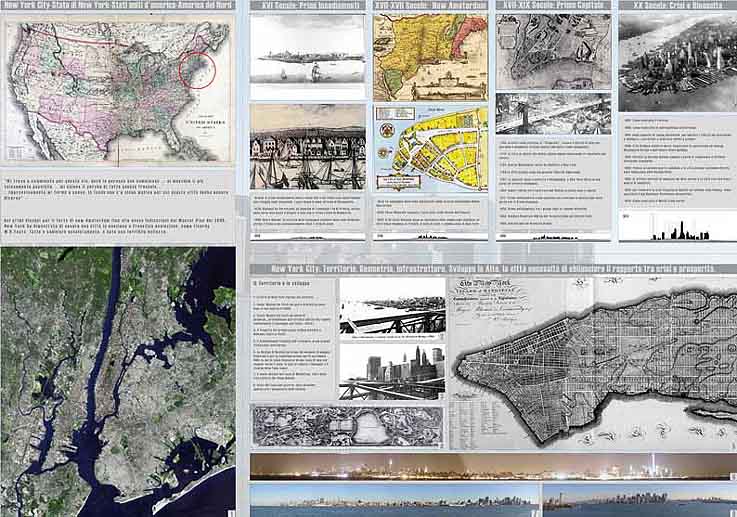Click the skyline strip under XVIII-XIX Secolo column
Image resolution: width=737 pixels, height=517 pixels.
[x=553, y=236]
